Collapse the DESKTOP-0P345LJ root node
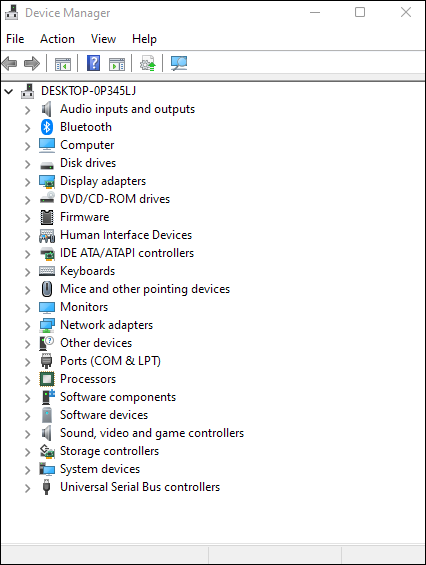This screenshot has height=565, width=426. click(x=9, y=92)
